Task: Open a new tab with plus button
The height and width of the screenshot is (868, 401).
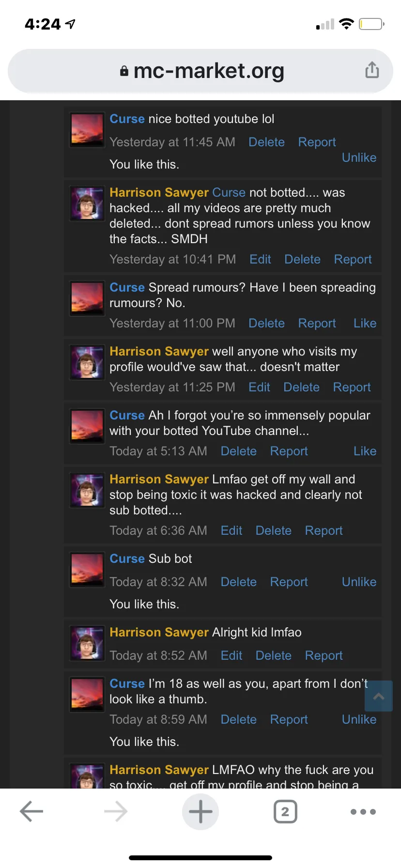Action: [x=200, y=811]
